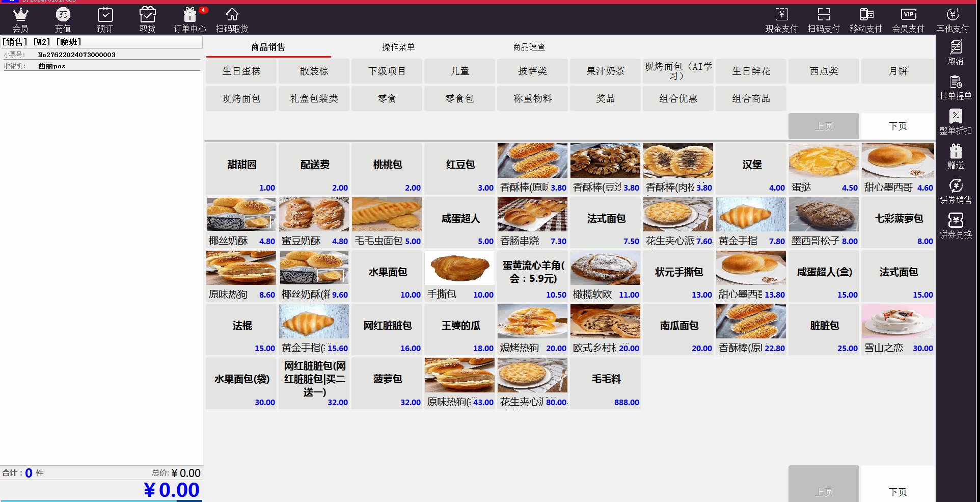Open the 生日鲜花 category
The height and width of the screenshot is (502, 980).
click(751, 71)
